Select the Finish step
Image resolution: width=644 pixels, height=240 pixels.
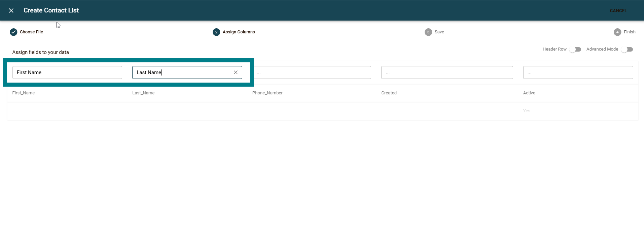pyautogui.click(x=624, y=32)
